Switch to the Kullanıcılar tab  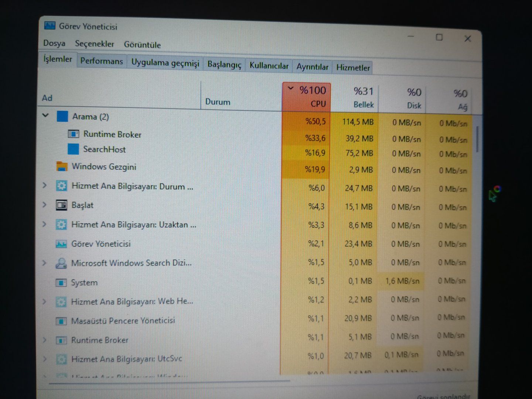(x=269, y=66)
